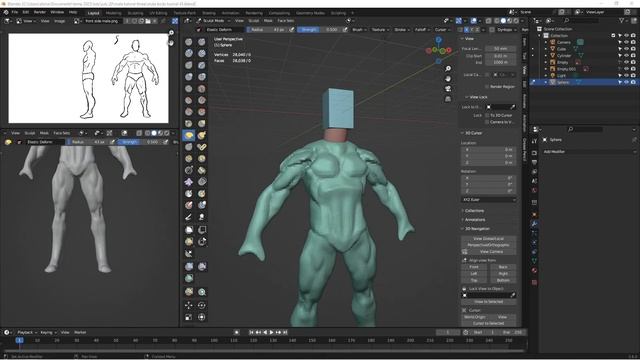
Task: Open the Render properties tab icon
Action: pyautogui.click(x=534, y=152)
